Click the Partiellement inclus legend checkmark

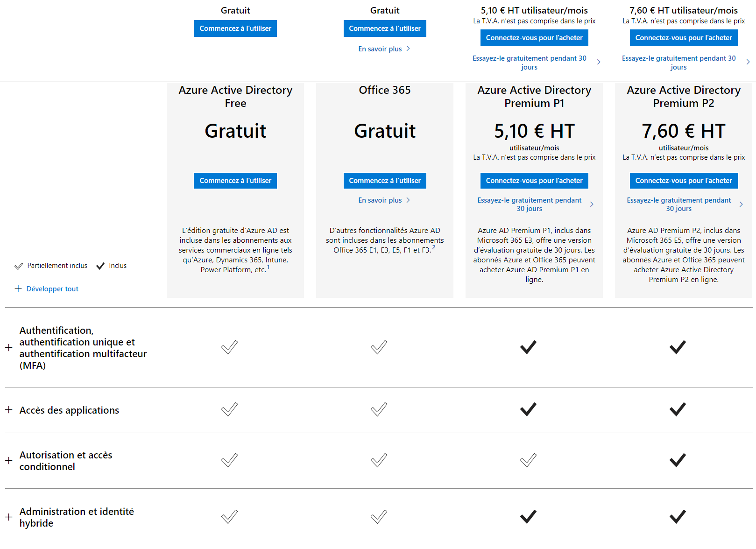click(x=19, y=266)
